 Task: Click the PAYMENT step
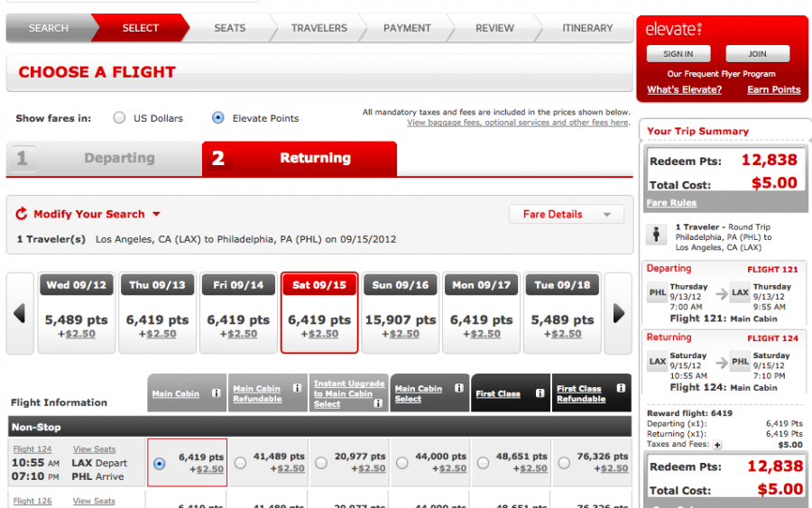point(407,28)
